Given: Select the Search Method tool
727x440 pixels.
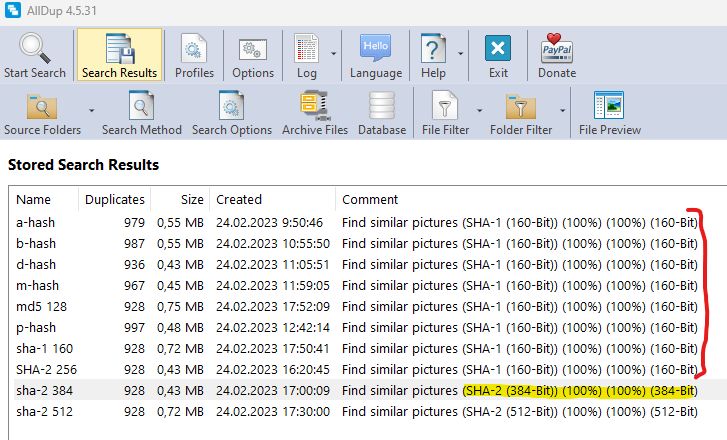Looking at the screenshot, I should pyautogui.click(x=142, y=106).
